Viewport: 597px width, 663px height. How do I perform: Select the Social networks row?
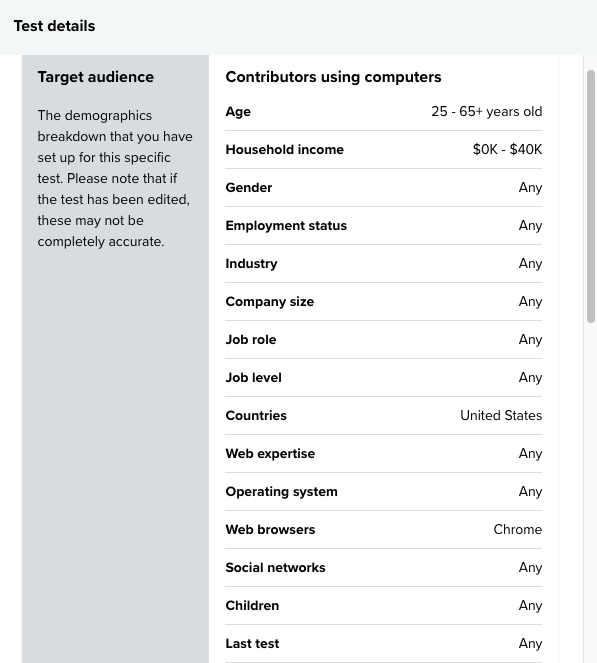(x=383, y=567)
